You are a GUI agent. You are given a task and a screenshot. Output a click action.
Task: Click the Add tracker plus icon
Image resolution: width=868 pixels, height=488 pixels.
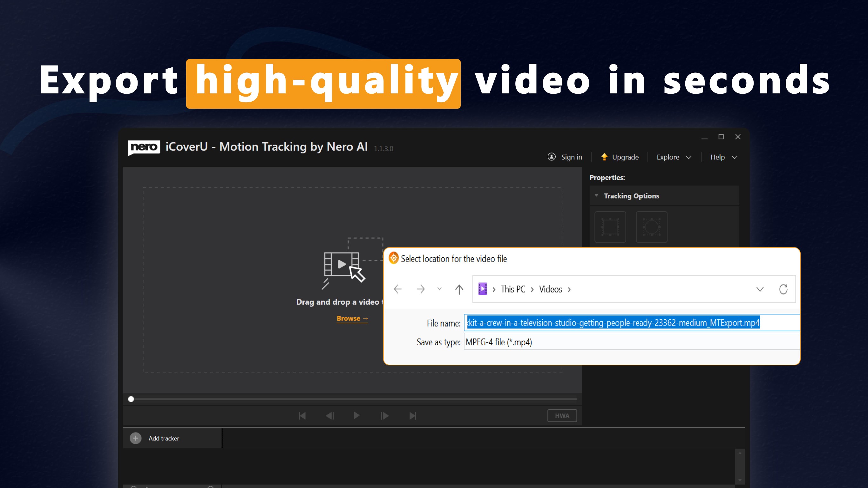tap(135, 438)
